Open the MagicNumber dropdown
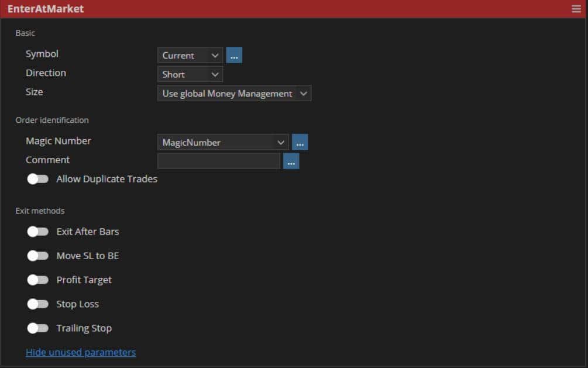The image size is (588, 368). pyautogui.click(x=223, y=142)
